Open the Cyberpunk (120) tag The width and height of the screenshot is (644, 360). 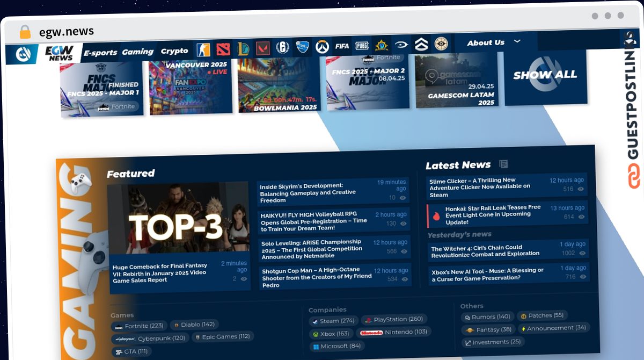151,339
